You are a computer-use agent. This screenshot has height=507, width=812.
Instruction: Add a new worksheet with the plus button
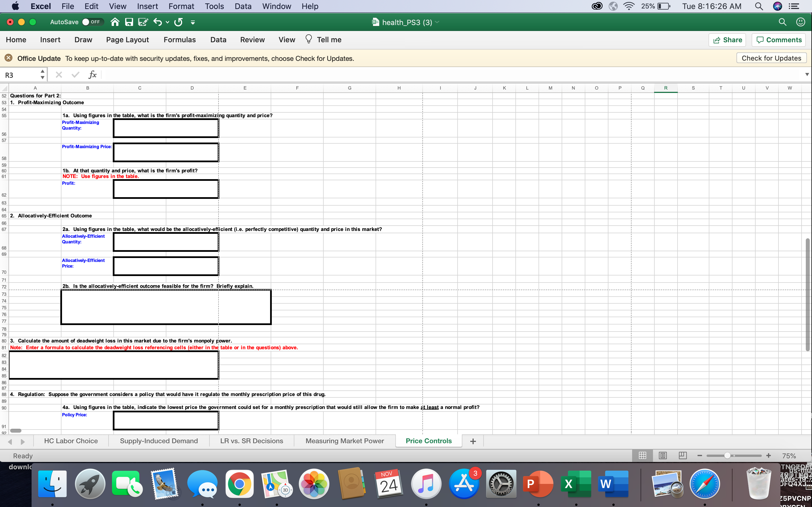(x=473, y=441)
